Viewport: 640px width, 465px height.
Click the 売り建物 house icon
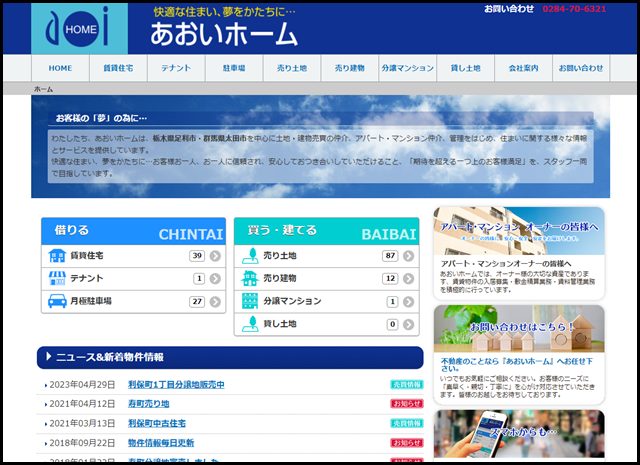click(250, 278)
